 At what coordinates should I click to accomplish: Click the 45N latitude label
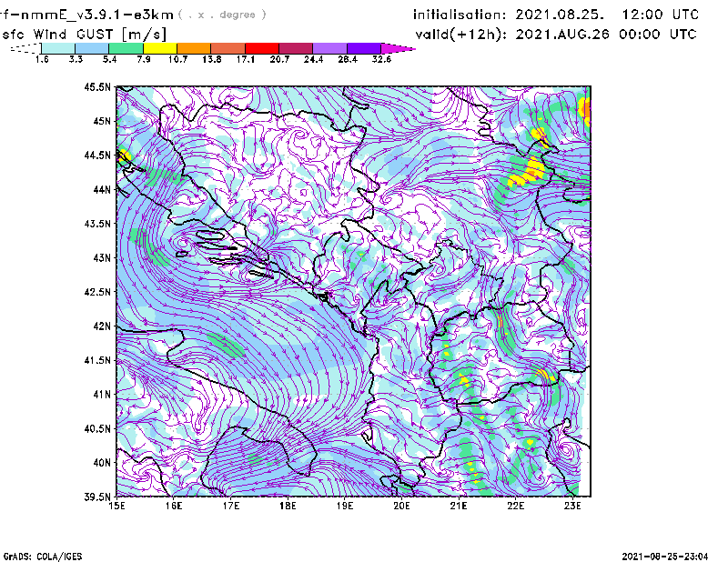pos(102,121)
